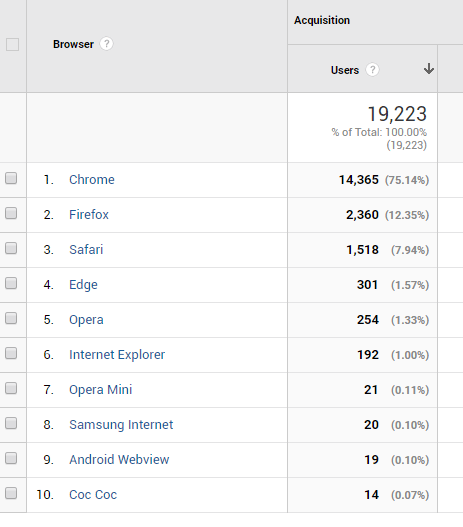The height and width of the screenshot is (527, 463).
Task: Click the Firefox percentage (12.35%)
Action: pos(407,215)
